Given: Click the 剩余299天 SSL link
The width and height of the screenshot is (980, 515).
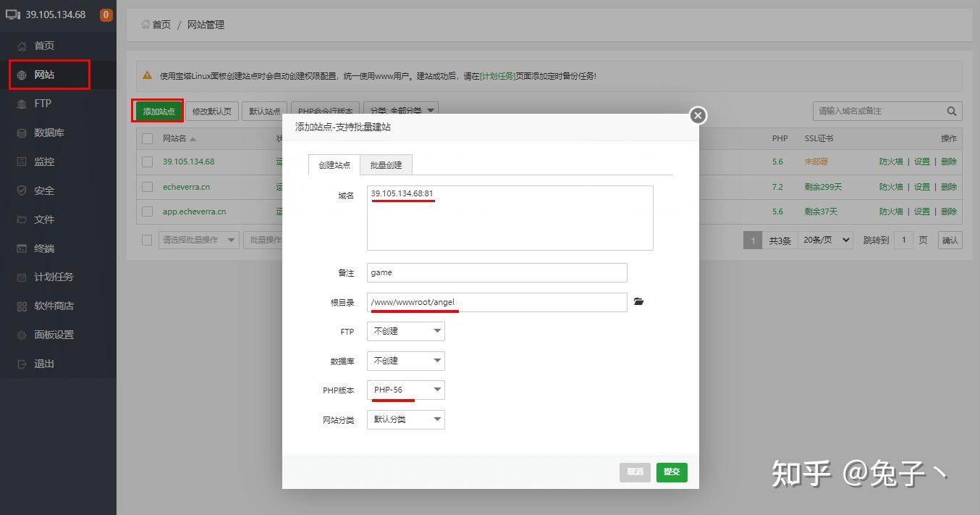Looking at the screenshot, I should 823,187.
